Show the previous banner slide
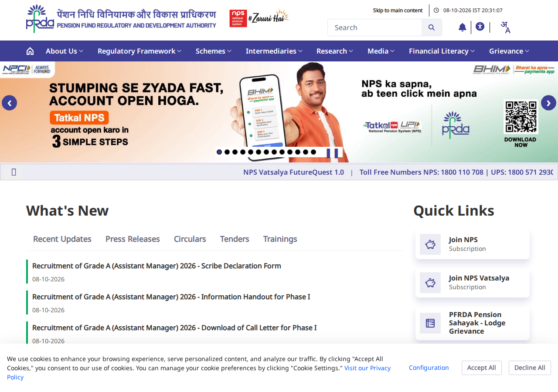This screenshot has height=392, width=558. pos(9,103)
